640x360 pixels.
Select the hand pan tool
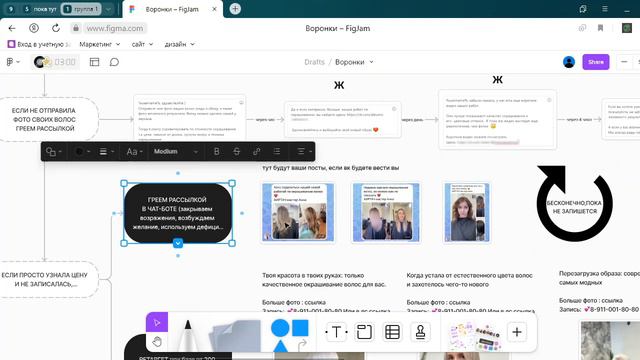click(157, 342)
